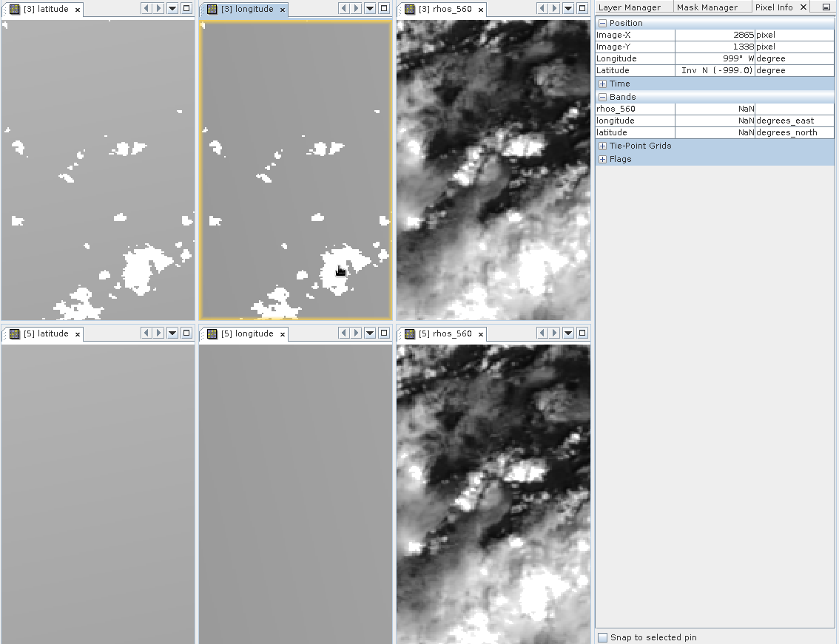This screenshot has width=839, height=644.
Task: Expand the Flags section in Pixel Info
Action: [602, 158]
